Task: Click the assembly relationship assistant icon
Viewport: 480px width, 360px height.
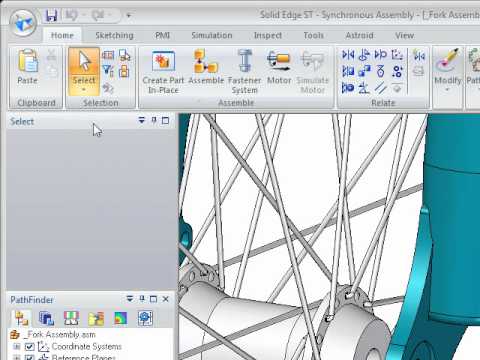Action: [x=419, y=55]
